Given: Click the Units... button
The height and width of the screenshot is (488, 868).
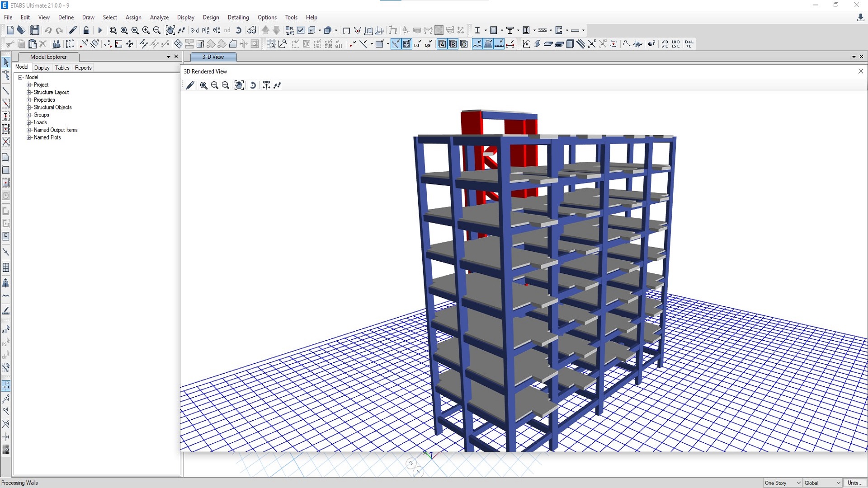Looking at the screenshot, I should pyautogui.click(x=854, y=483).
